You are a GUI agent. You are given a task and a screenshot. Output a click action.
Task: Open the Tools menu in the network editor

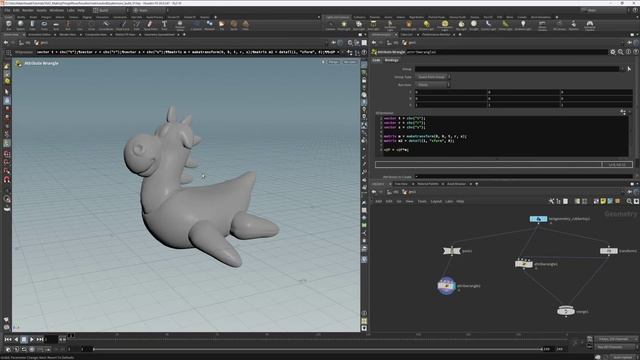[x=422, y=201]
